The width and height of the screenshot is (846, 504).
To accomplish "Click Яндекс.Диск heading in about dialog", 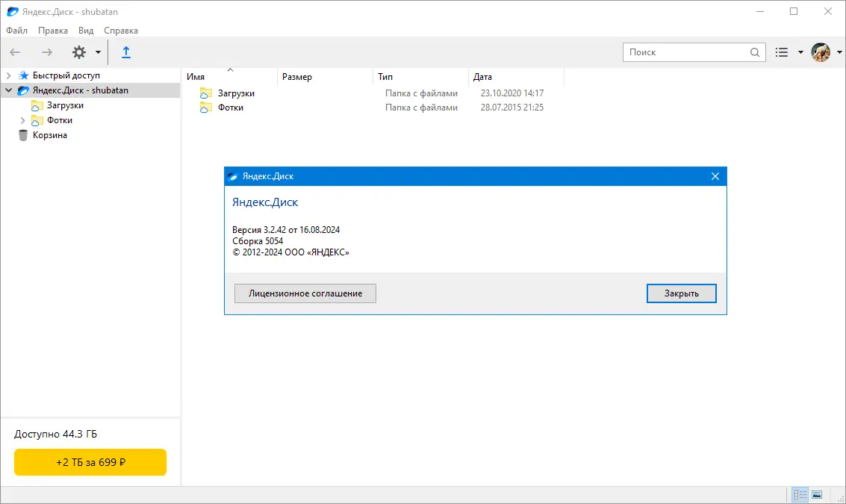I will pyautogui.click(x=265, y=202).
